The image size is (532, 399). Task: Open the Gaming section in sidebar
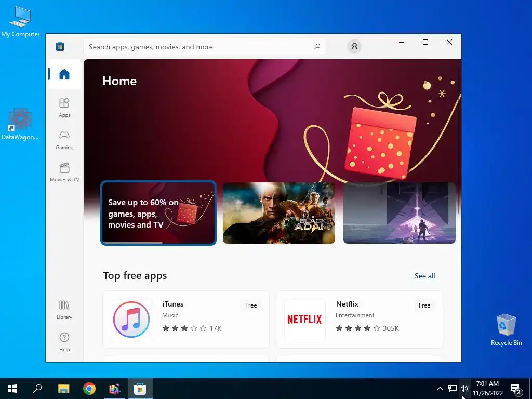pos(64,140)
